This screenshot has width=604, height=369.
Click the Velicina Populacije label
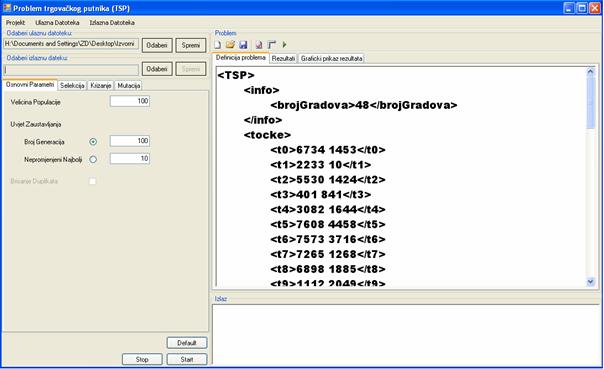point(35,102)
